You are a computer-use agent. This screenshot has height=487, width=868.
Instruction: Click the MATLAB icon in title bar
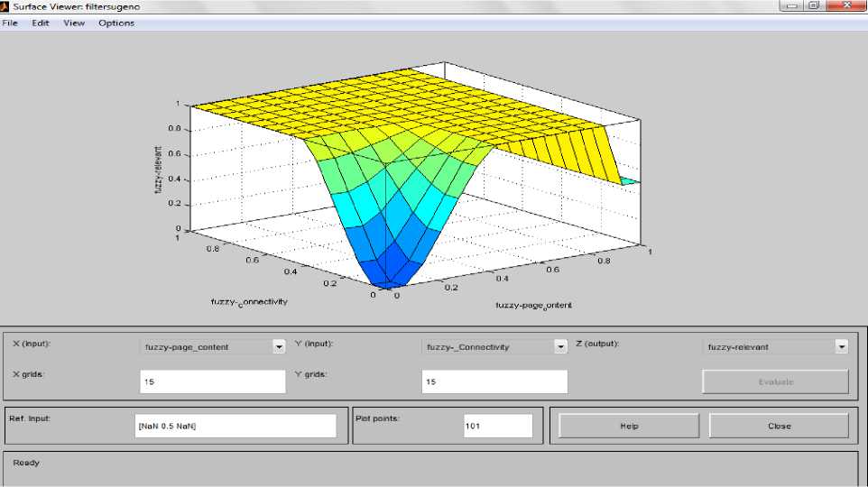tap(5, 6)
